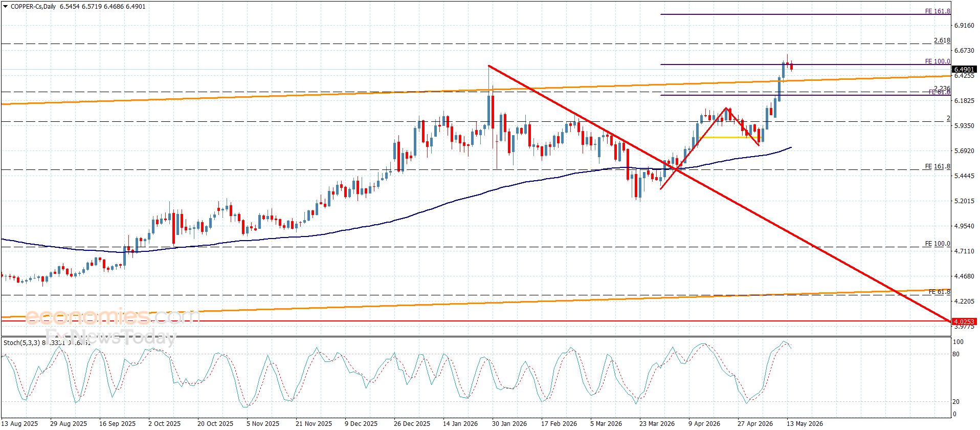Click the Stoch(5,3,3) indicator label
Screen dimensions: 980x430
tap(21, 342)
